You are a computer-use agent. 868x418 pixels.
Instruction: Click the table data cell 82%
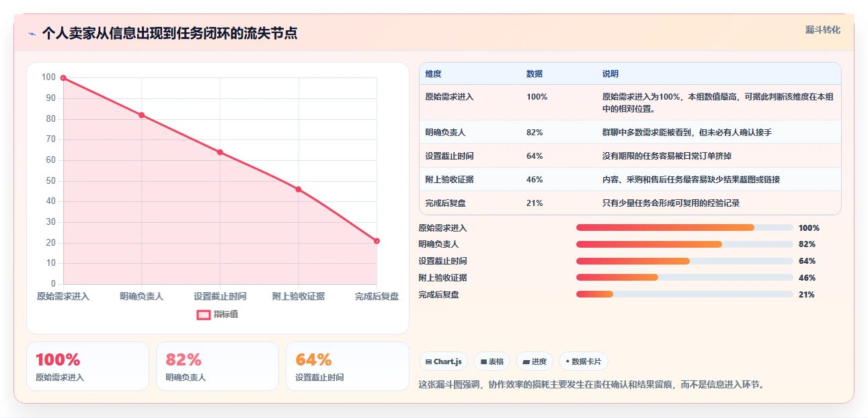(535, 133)
